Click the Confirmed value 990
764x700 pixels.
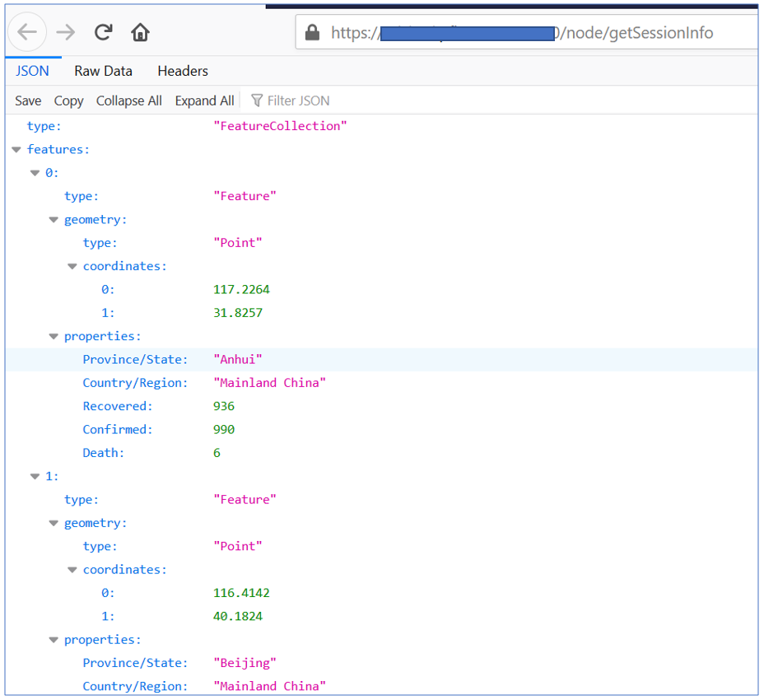(224, 429)
